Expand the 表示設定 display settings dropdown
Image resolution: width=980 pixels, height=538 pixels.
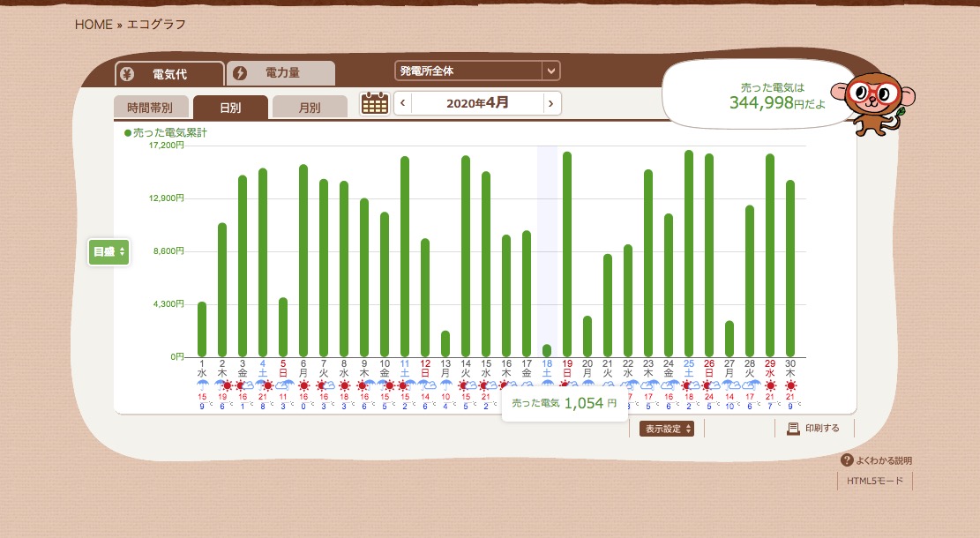[x=666, y=429]
